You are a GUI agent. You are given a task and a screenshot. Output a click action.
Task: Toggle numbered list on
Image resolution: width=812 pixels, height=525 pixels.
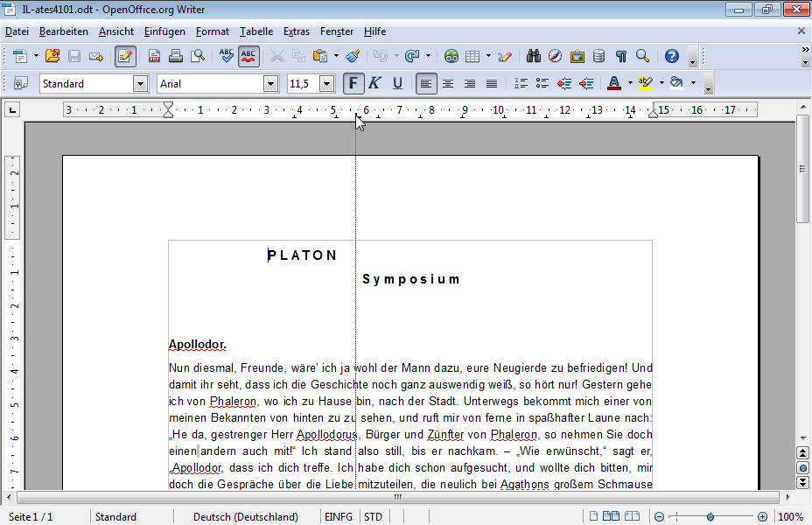[521, 83]
